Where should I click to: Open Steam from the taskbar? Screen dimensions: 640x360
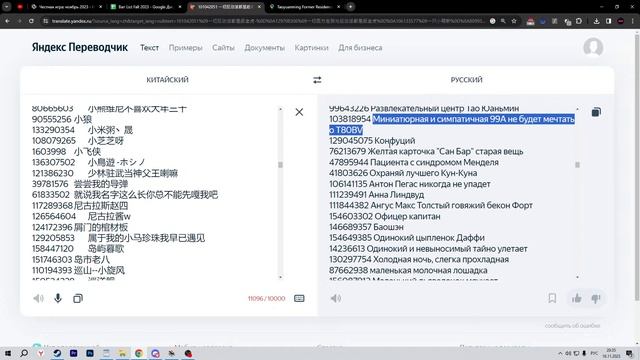click(x=57, y=353)
